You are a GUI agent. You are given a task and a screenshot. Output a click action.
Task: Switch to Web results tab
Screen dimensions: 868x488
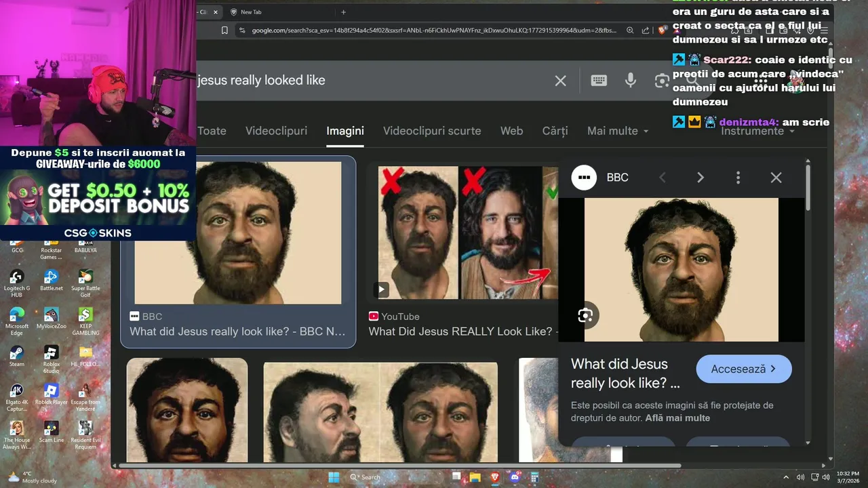pos(511,131)
